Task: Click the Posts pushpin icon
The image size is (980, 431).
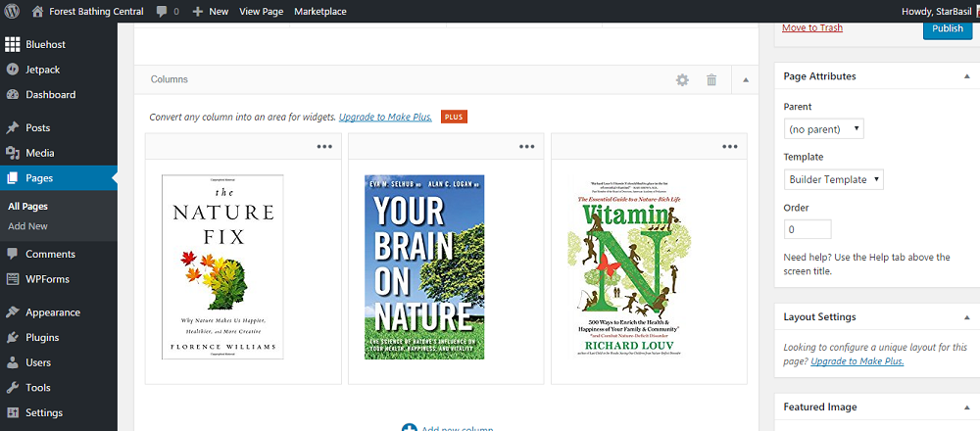Action: click(13, 127)
